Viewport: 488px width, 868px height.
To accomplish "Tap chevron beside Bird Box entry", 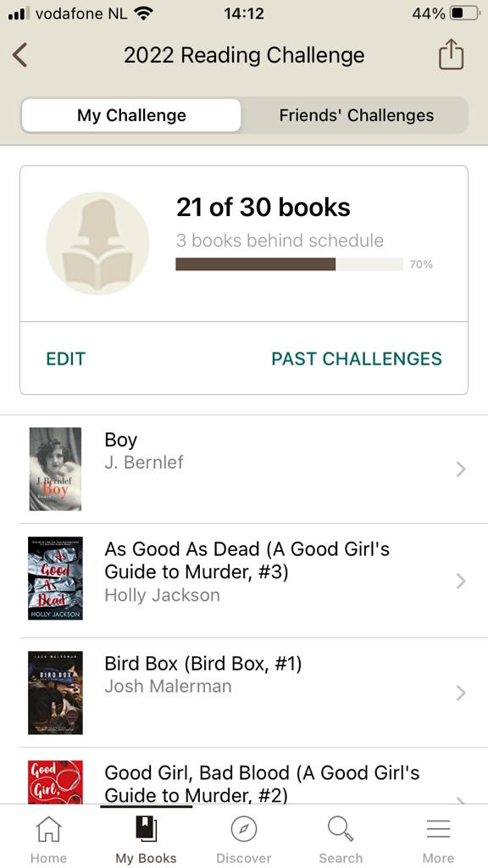I will coord(461,693).
